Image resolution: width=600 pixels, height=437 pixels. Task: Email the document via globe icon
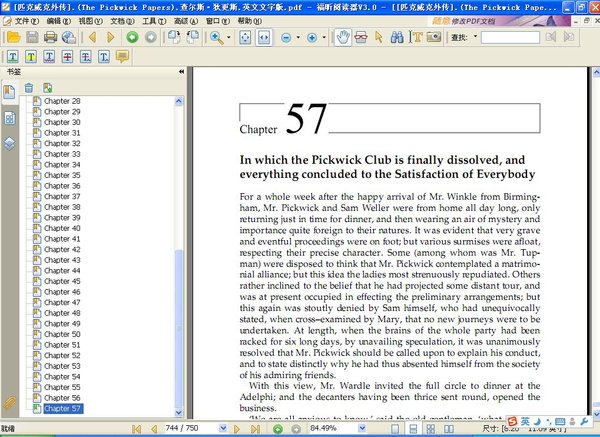(x=69, y=37)
